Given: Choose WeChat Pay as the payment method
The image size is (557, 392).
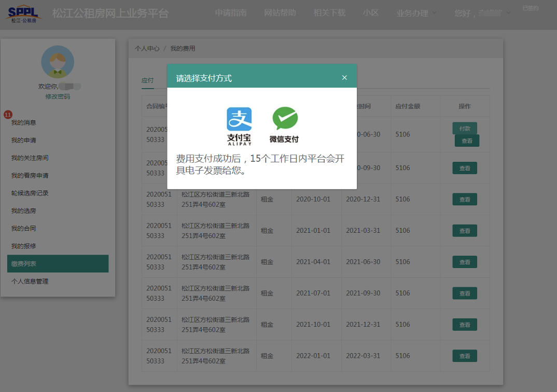Looking at the screenshot, I should tap(284, 125).
